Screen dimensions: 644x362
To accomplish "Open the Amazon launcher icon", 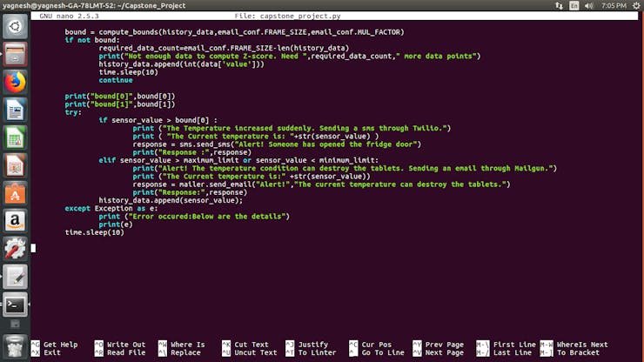I will pos(15,221).
